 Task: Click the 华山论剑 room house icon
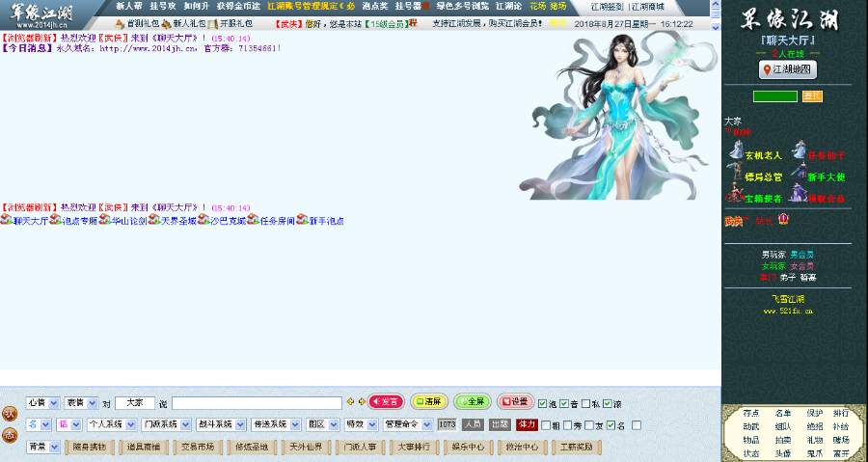tap(104, 220)
